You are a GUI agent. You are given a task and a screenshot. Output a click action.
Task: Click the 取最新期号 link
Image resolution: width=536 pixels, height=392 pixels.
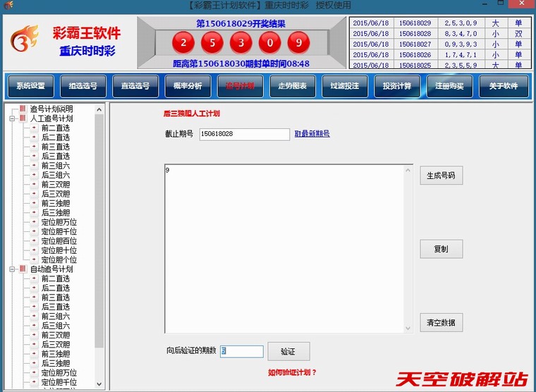coord(312,134)
